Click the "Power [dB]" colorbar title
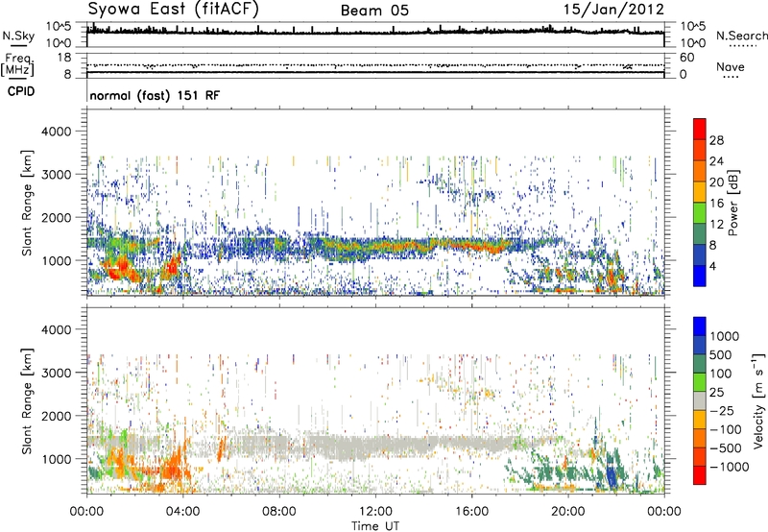The width and height of the screenshot is (768, 532). pos(733,203)
